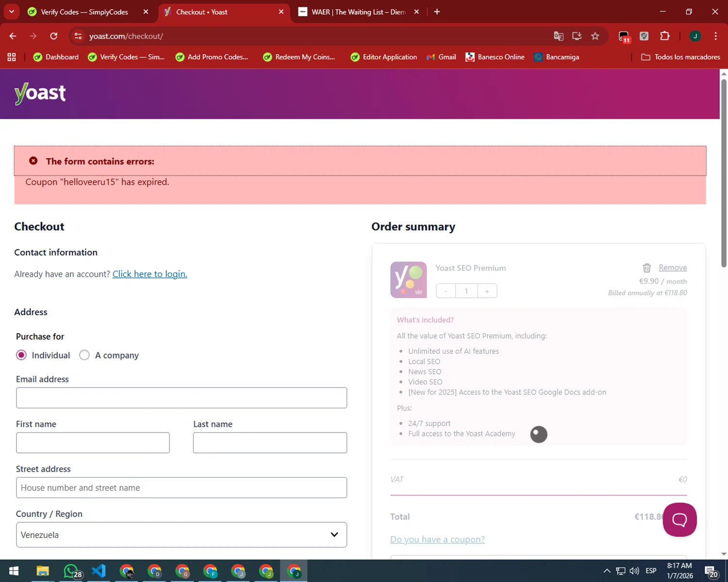The width and height of the screenshot is (728, 582).
Task: Click Do you have a coupon link
Action: coord(437,539)
